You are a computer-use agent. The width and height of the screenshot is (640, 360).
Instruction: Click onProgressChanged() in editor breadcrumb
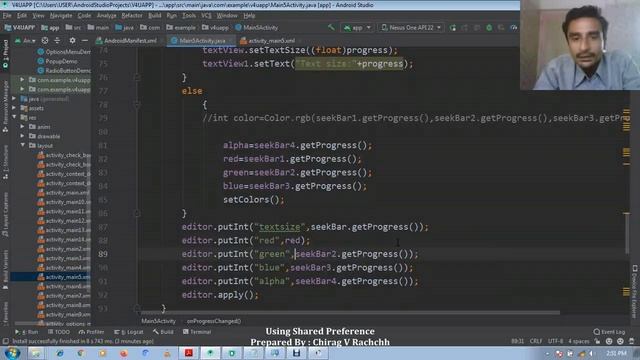coord(214,321)
